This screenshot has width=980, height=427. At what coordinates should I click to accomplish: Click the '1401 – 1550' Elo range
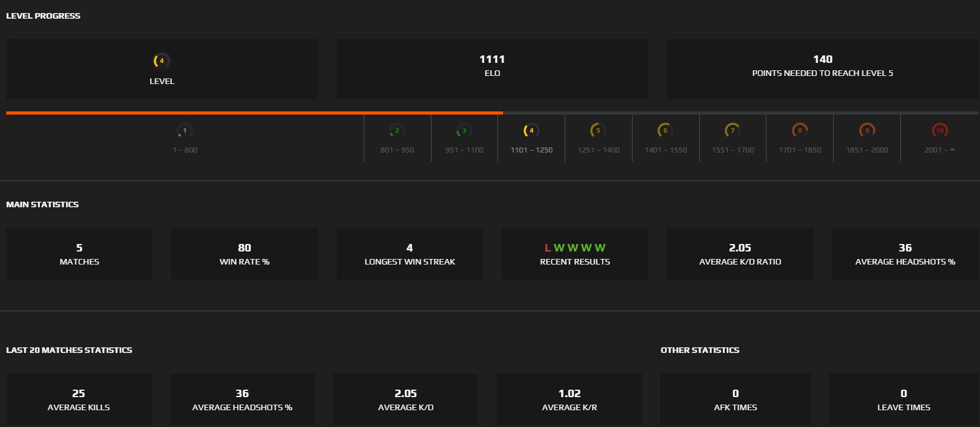(x=666, y=150)
